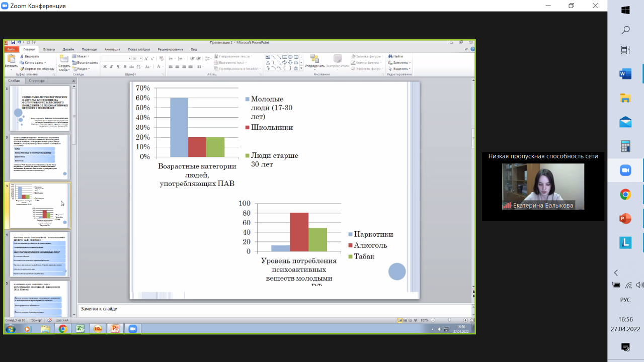Click the Create slide (Создать слайд) icon
This screenshot has width=644, height=362.
tap(64, 59)
